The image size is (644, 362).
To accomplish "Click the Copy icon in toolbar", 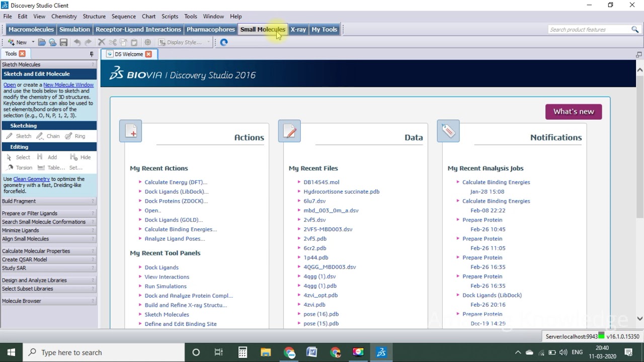I will click(x=123, y=42).
